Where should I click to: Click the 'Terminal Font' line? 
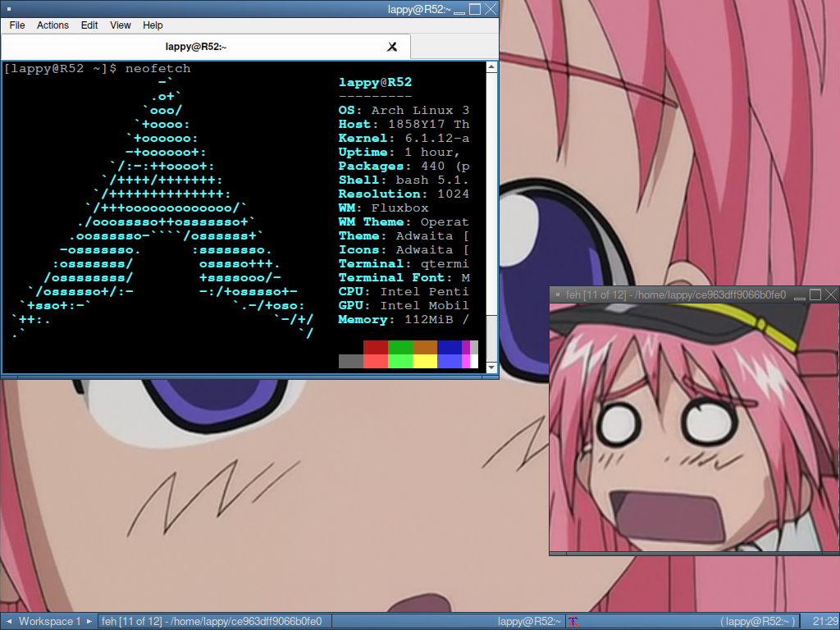click(404, 277)
